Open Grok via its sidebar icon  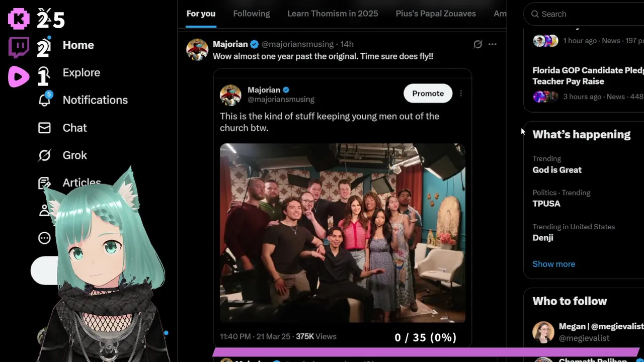[x=44, y=155]
